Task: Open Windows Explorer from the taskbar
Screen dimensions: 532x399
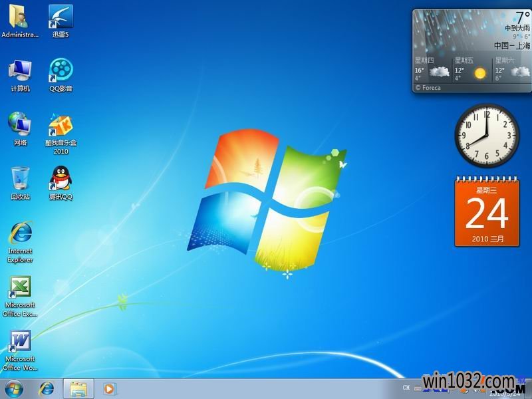Action: tap(78, 388)
